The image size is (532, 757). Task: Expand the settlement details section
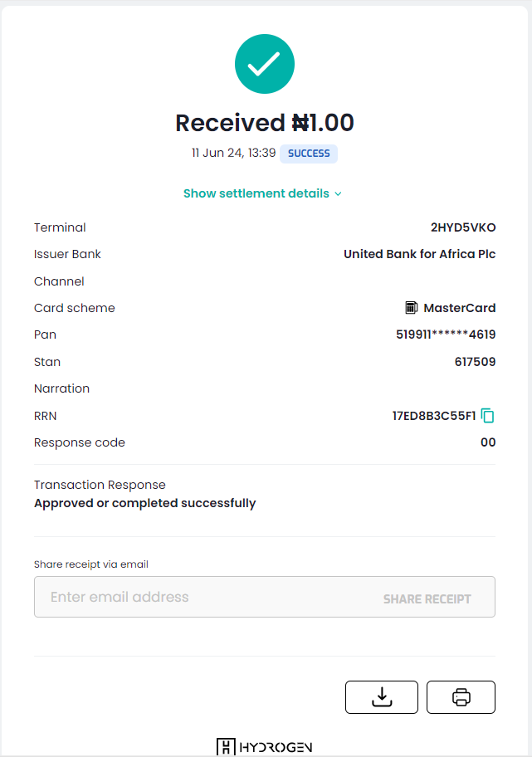pos(257,193)
